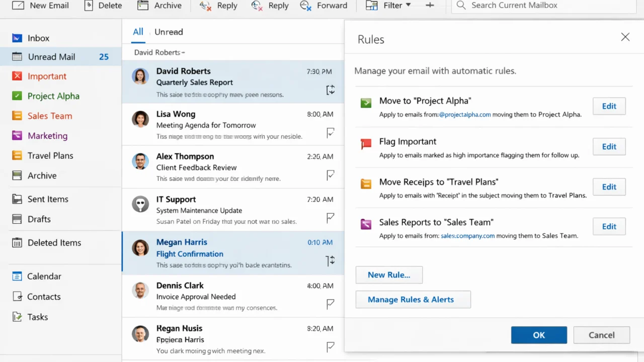Toggle flag on Dennis Clark email
Screen dimensions: 644x362
[331, 304]
